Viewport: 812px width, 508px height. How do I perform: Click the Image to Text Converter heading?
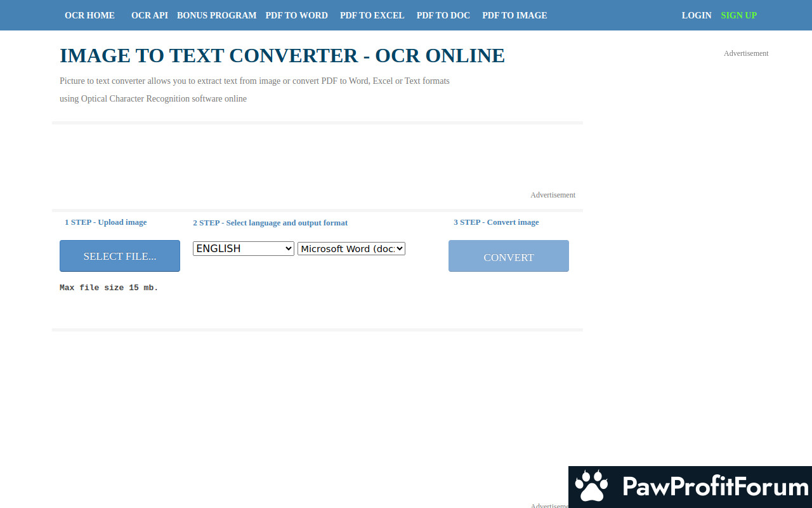(x=282, y=56)
